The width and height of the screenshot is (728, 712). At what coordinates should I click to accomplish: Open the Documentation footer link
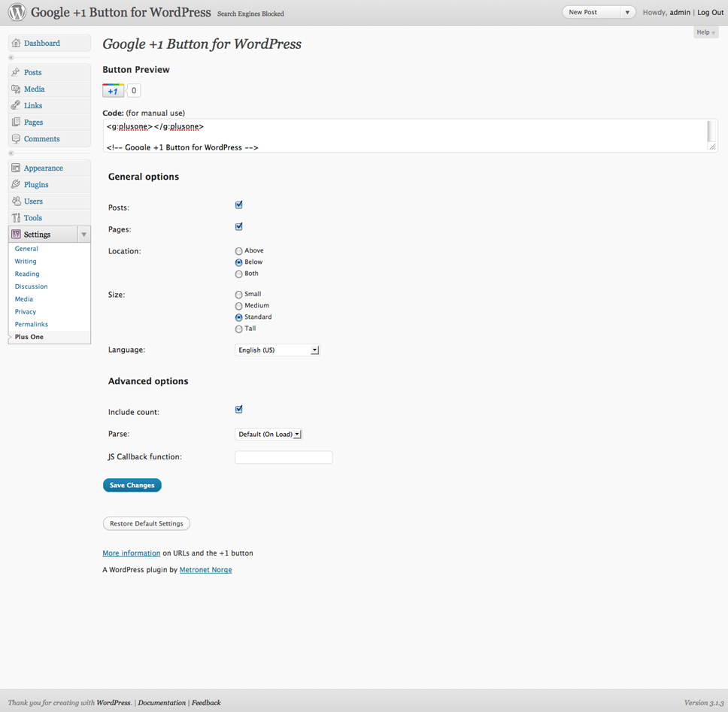coord(162,703)
